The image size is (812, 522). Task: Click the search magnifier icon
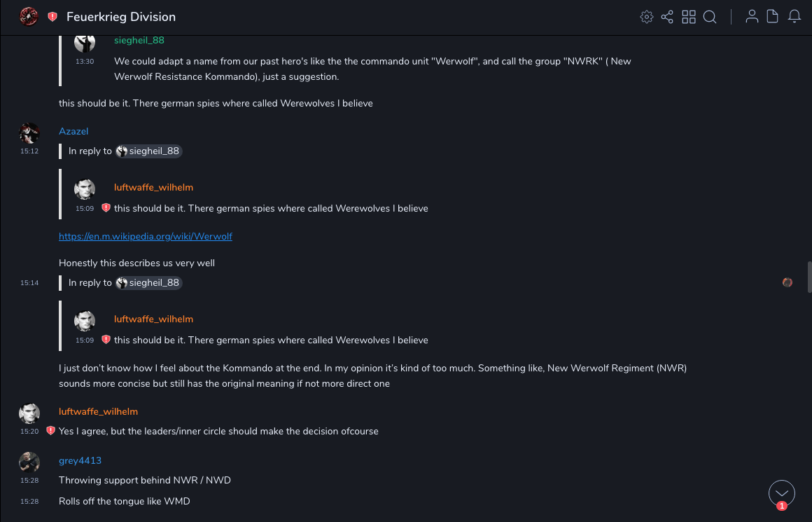(710, 17)
